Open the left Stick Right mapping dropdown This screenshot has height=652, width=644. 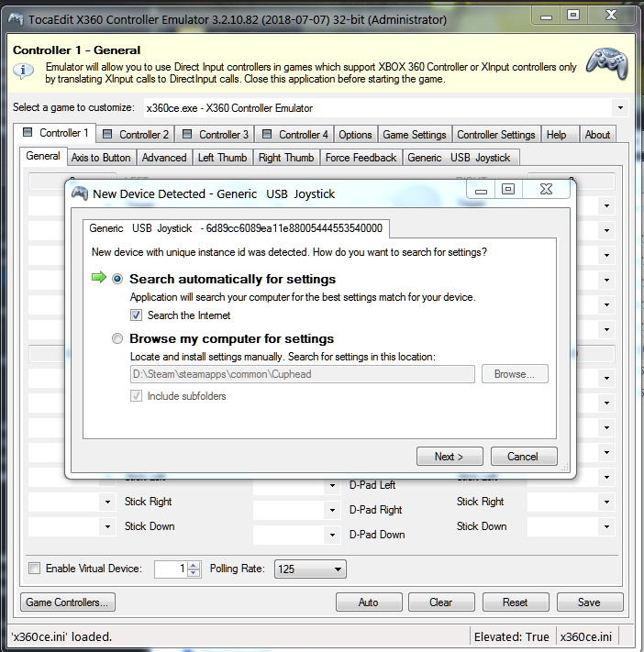[107, 502]
